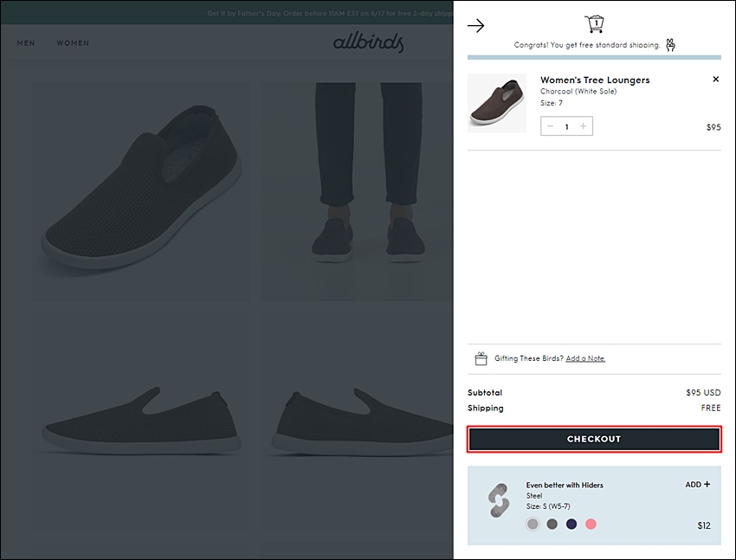Open the Men navigation menu
This screenshot has height=560, width=736.
coord(26,43)
